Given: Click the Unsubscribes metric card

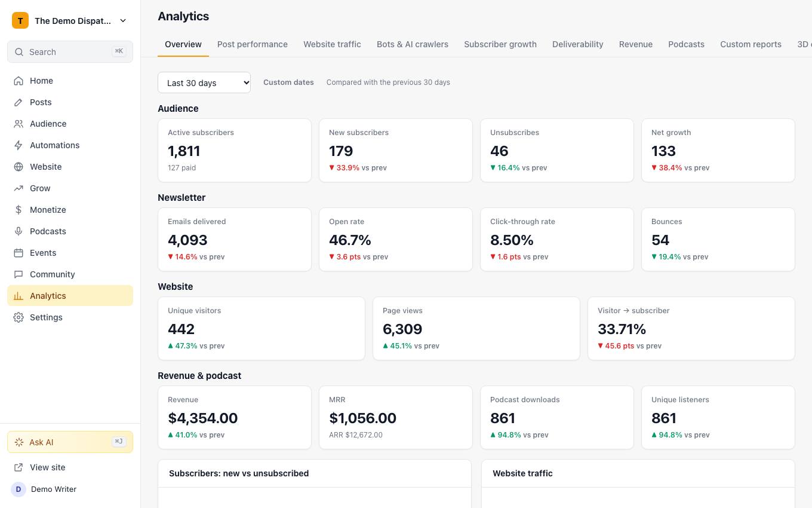Looking at the screenshot, I should [x=557, y=150].
